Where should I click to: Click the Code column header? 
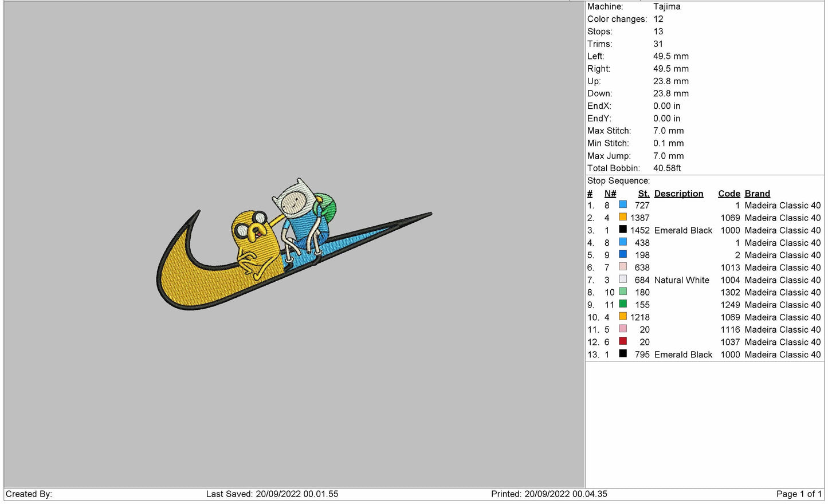coord(729,194)
